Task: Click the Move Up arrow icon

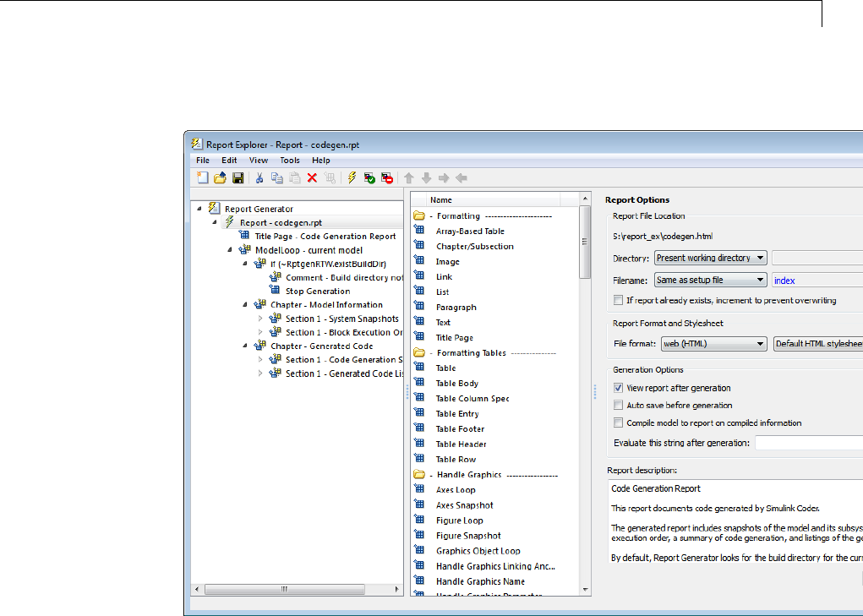Action: tap(409, 178)
